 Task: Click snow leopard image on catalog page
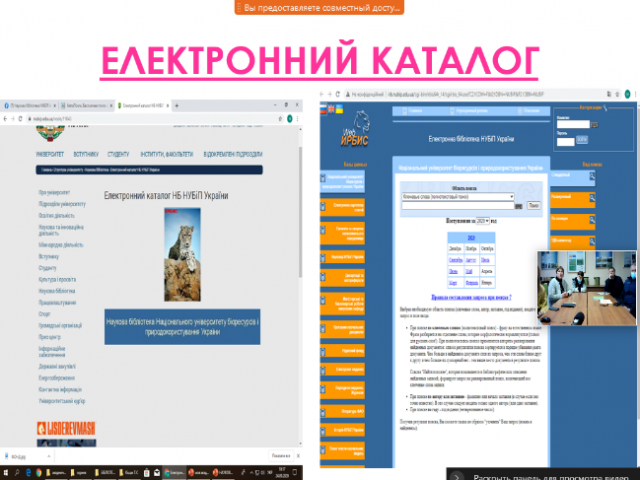(x=182, y=255)
